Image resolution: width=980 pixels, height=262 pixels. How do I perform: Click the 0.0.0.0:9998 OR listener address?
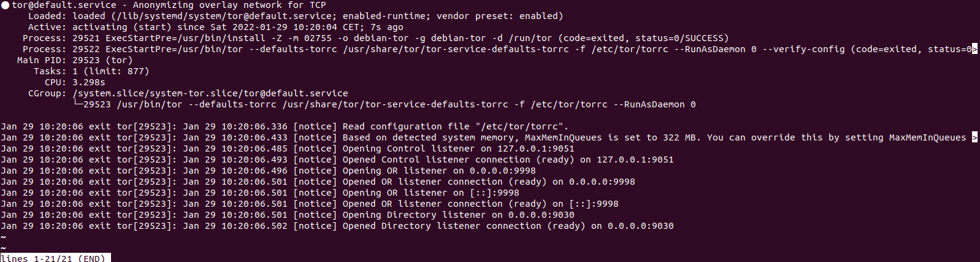click(503, 171)
